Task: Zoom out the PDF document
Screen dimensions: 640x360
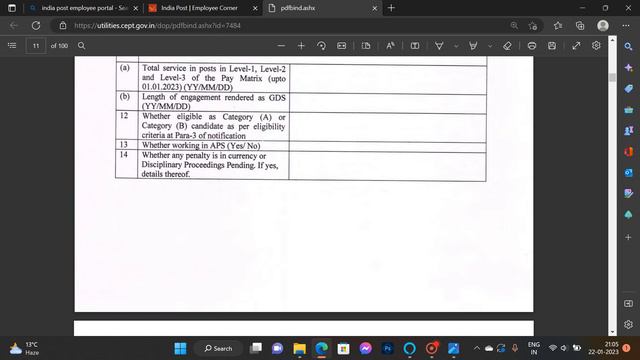Action: (281, 46)
